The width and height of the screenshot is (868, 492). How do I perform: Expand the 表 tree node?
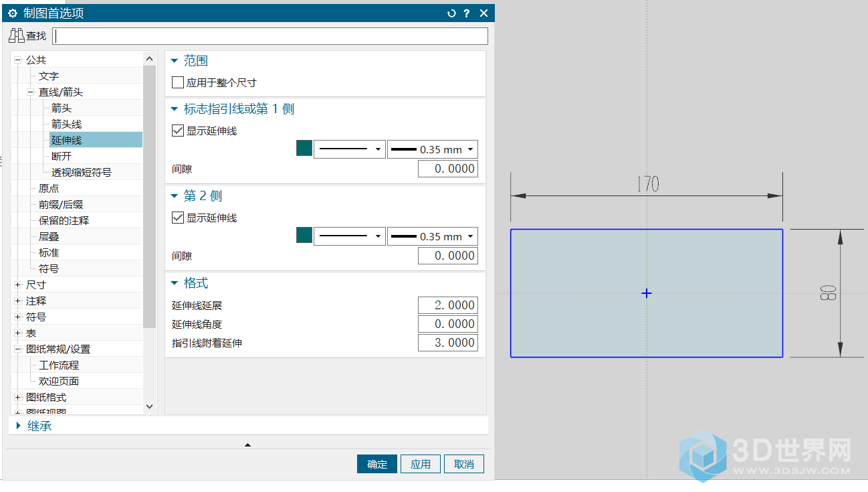point(18,333)
